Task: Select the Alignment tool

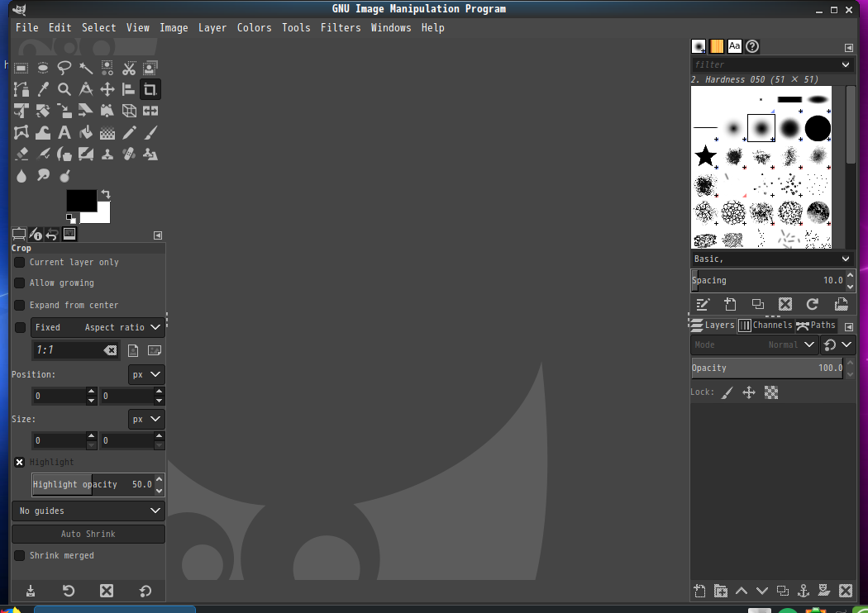Action: (129, 89)
